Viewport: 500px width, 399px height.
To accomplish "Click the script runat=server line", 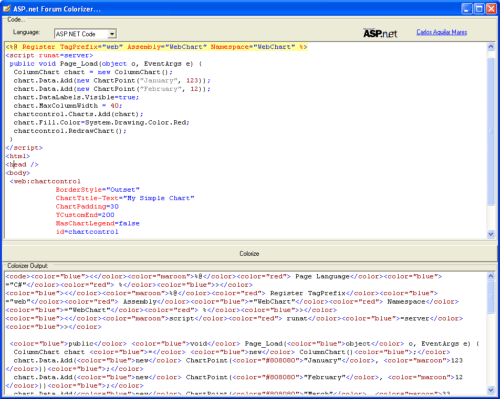I will pos(49,55).
